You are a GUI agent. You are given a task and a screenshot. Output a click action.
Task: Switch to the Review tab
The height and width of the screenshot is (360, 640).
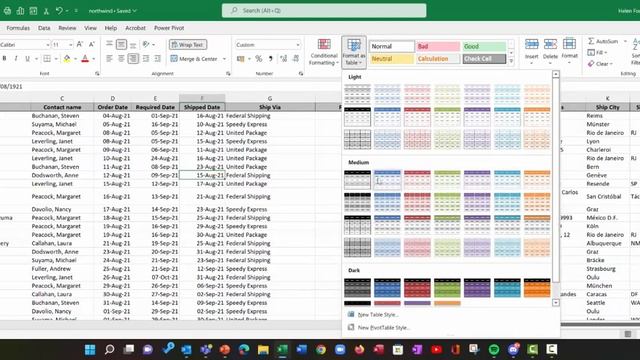click(x=67, y=28)
